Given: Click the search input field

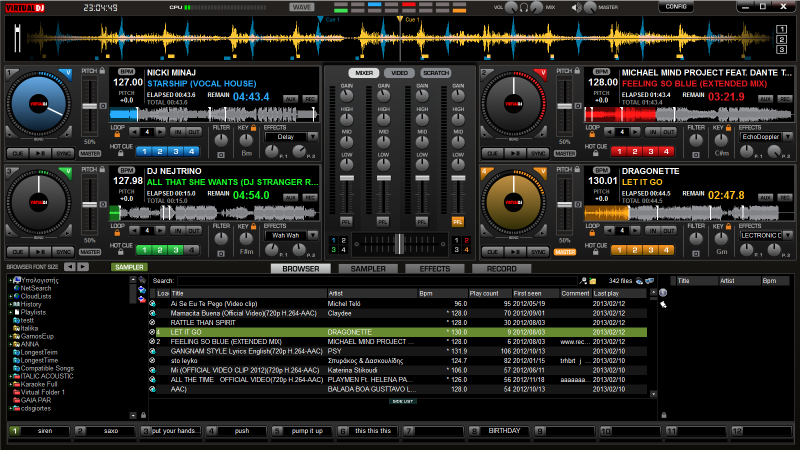Looking at the screenshot, I should tap(377, 281).
